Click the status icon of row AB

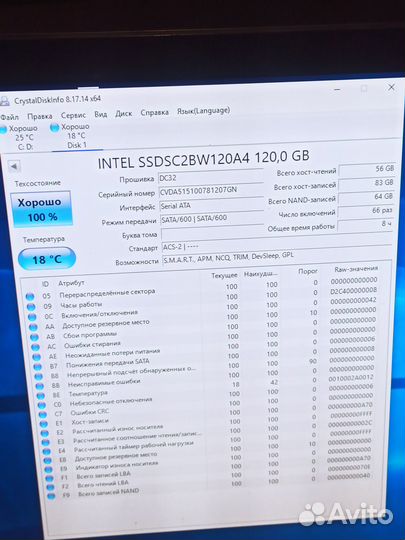coord(34,337)
